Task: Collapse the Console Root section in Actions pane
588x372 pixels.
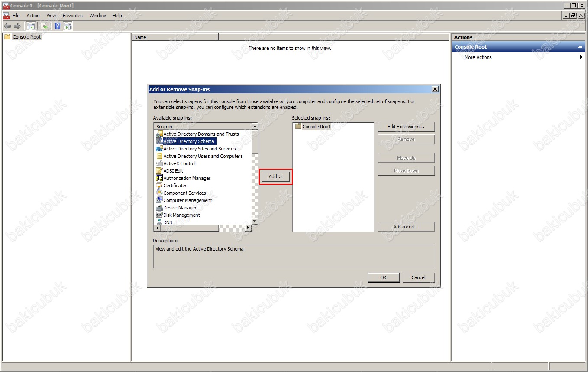Action: point(580,47)
